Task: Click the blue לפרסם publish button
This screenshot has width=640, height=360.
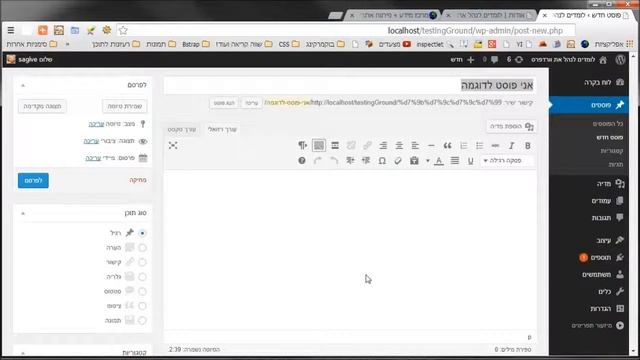Action: [x=33, y=180]
